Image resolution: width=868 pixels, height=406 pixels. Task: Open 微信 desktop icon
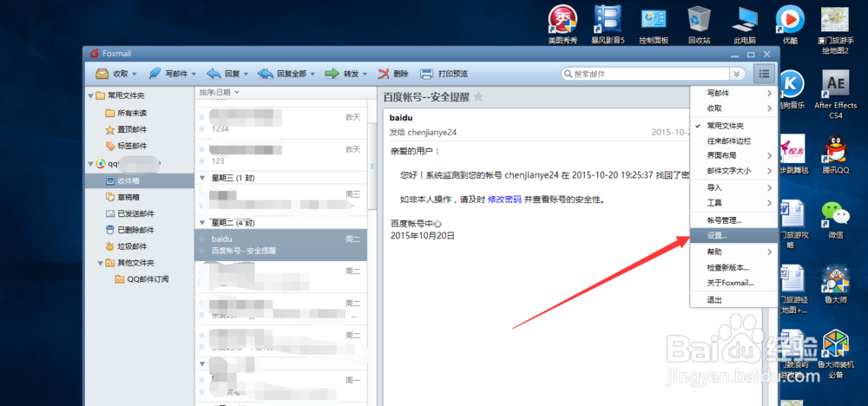click(835, 219)
